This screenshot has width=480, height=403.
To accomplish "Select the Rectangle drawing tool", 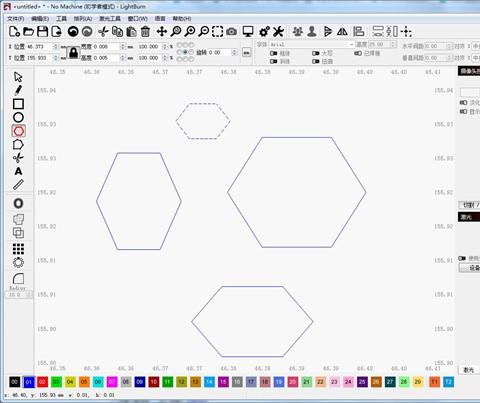I will [18, 104].
